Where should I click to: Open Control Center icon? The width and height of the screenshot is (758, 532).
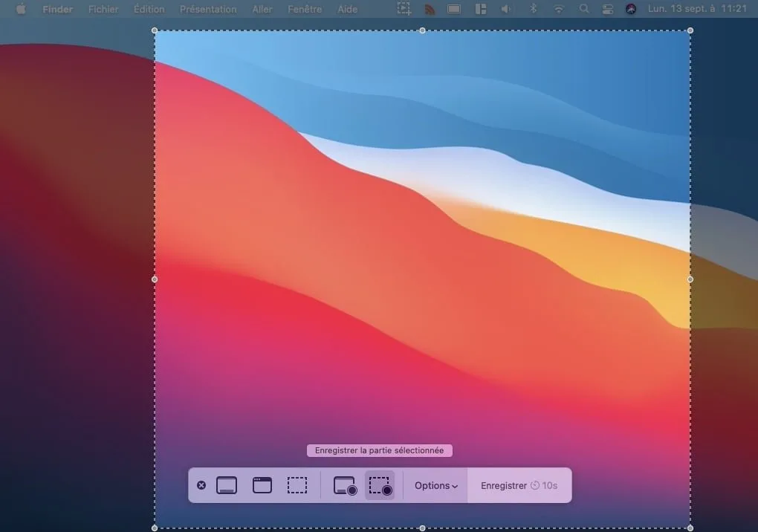[x=608, y=9]
